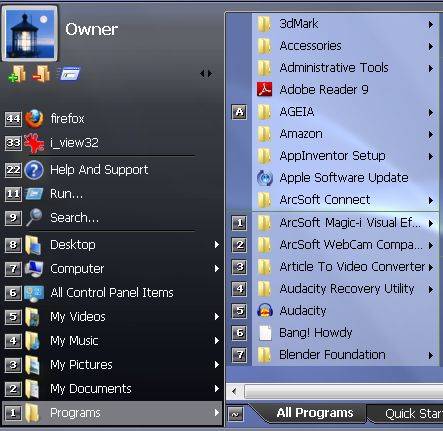The width and height of the screenshot is (443, 431).
Task: Open the AGEIA menu entry
Action: [x=345, y=112]
